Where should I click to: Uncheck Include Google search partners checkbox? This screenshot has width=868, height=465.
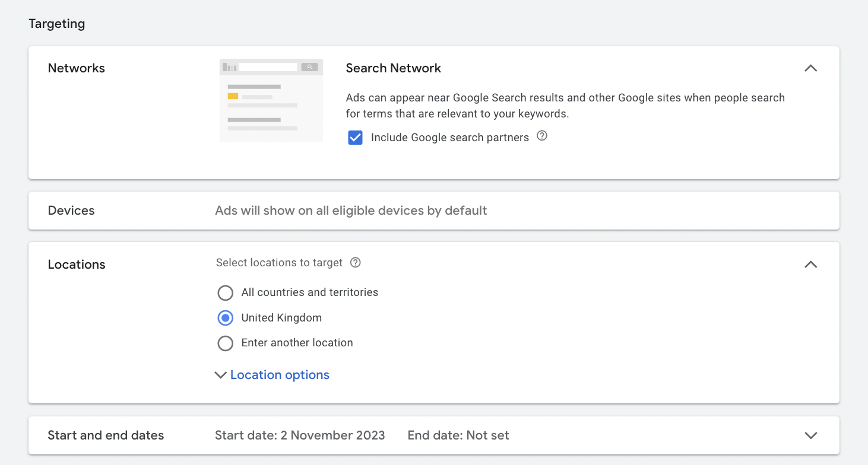[355, 138]
